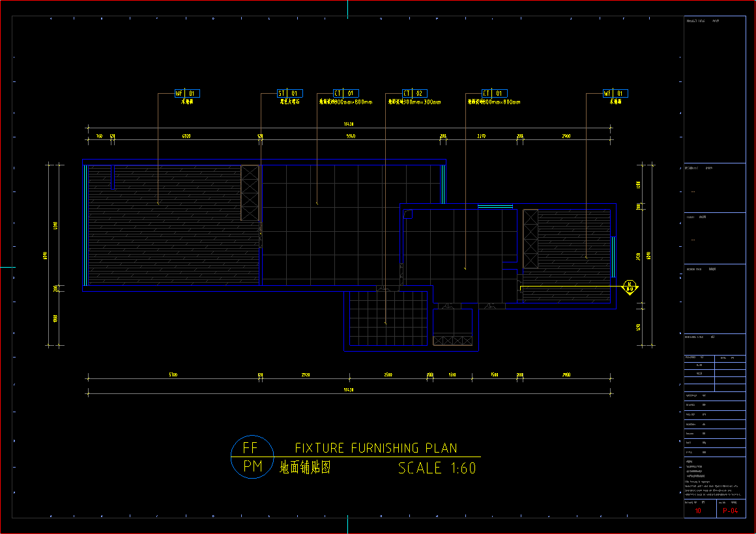Click the red P-04 sheet number
This screenshot has height=534, width=756.
731,511
